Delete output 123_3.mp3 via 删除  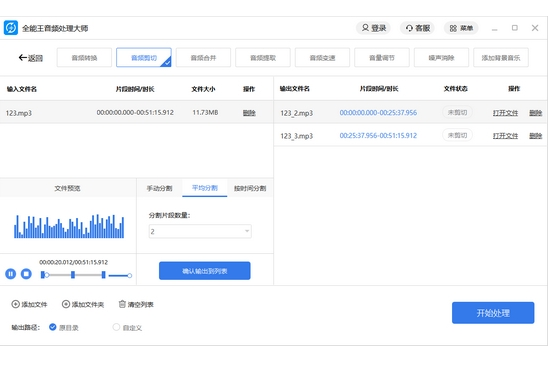535,136
